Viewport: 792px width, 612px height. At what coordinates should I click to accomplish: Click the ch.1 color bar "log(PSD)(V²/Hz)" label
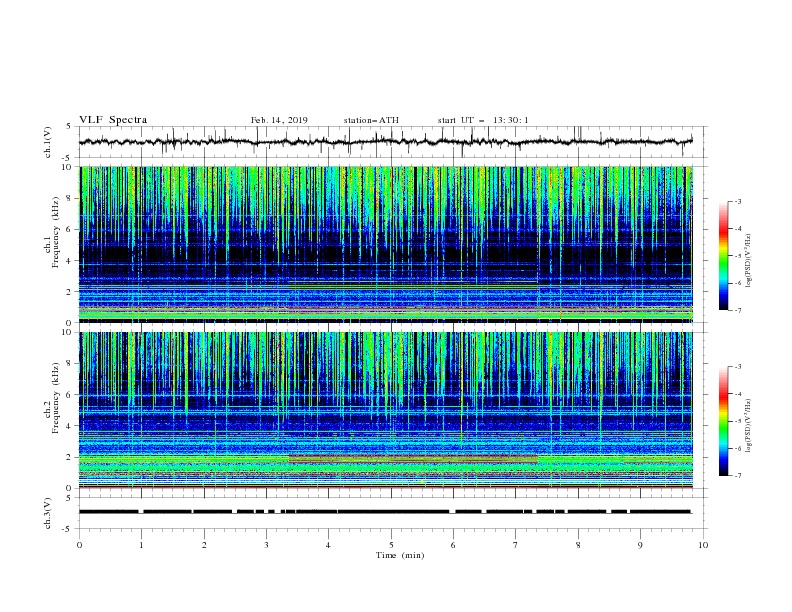[x=748, y=261]
